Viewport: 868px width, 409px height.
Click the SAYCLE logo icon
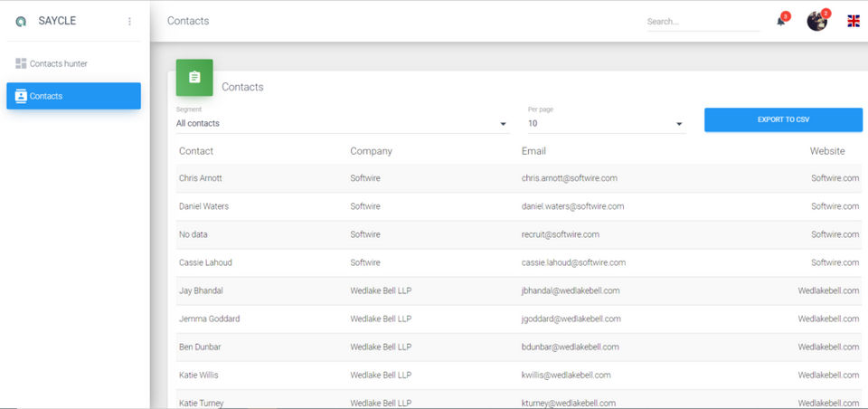(x=21, y=21)
